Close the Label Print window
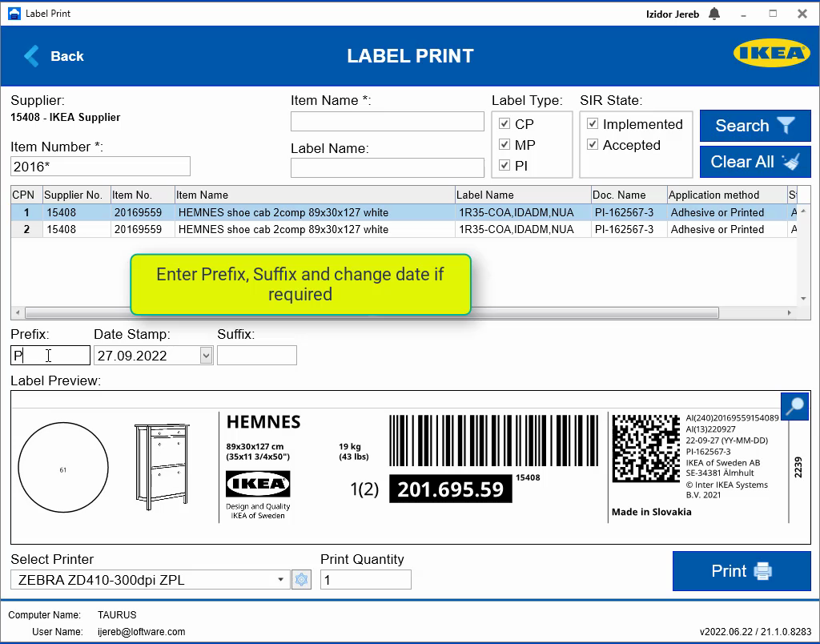The height and width of the screenshot is (644, 820). (802, 14)
